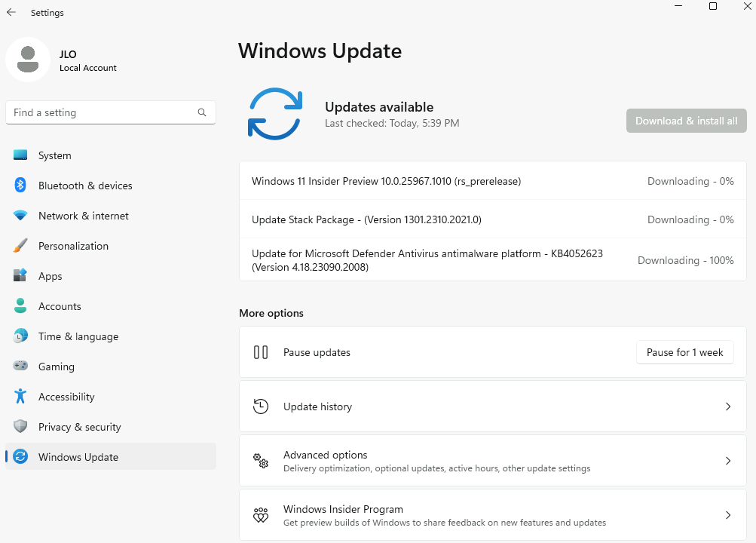Image resolution: width=756 pixels, height=543 pixels.
Task: Select Gaming from the sidebar
Action: [x=111, y=367]
